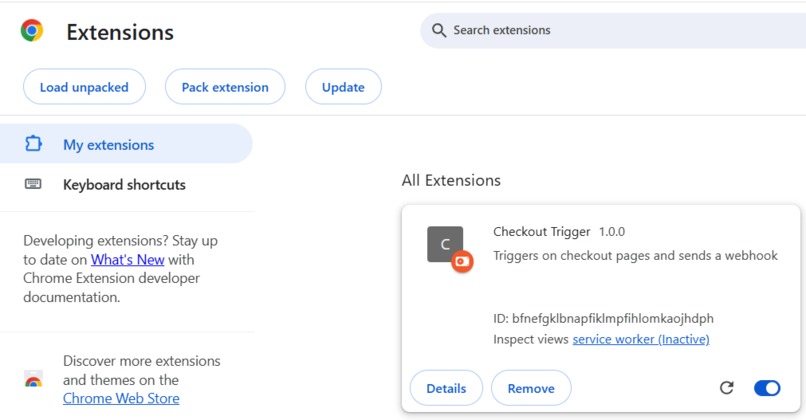Toggle the Checkout Trigger extension off
806x420 pixels.
(767, 388)
